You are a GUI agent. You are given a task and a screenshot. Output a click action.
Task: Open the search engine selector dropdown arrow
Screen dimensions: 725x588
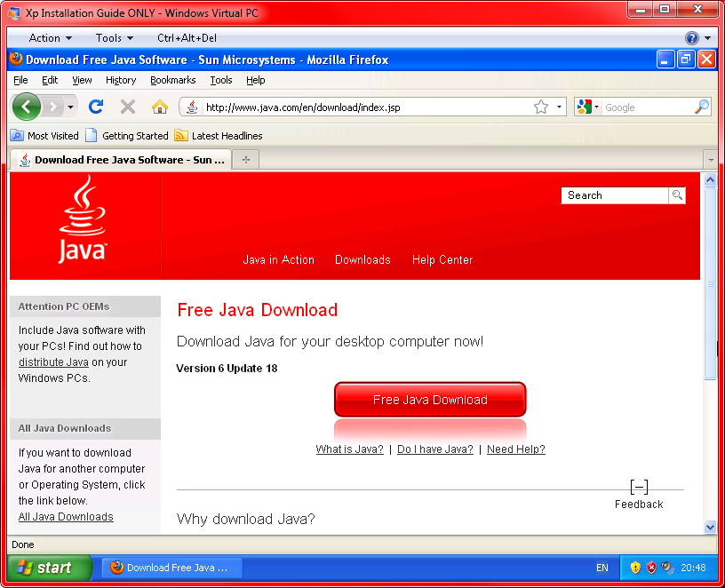click(596, 107)
